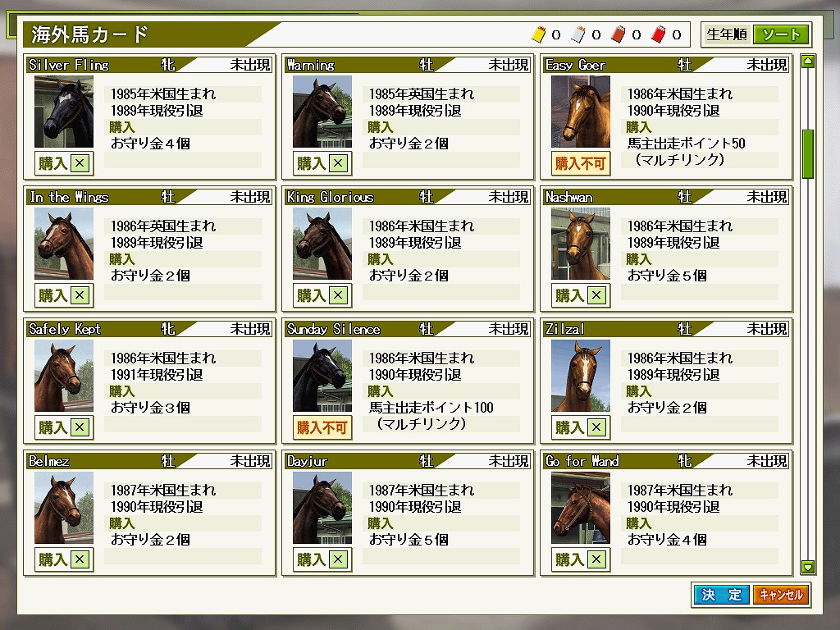Viewport: 840px width, 630px height.
Task: Click the green scrollbar thumb
Action: (808, 153)
